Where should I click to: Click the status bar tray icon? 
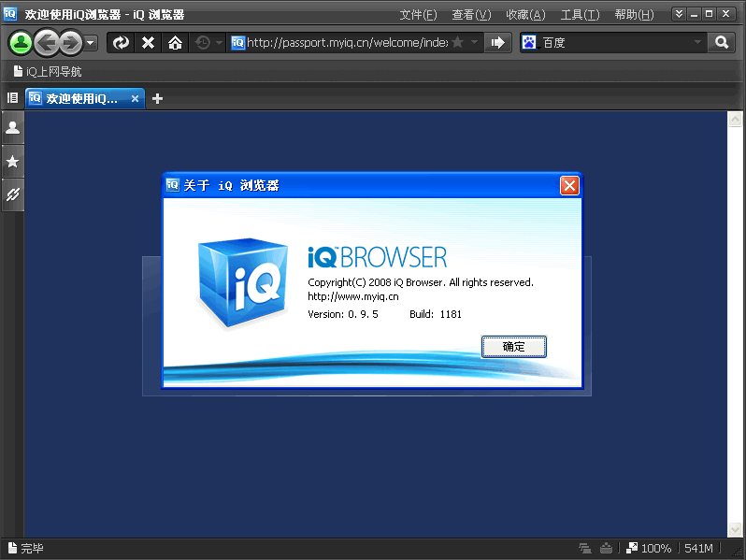pyautogui.click(x=606, y=548)
